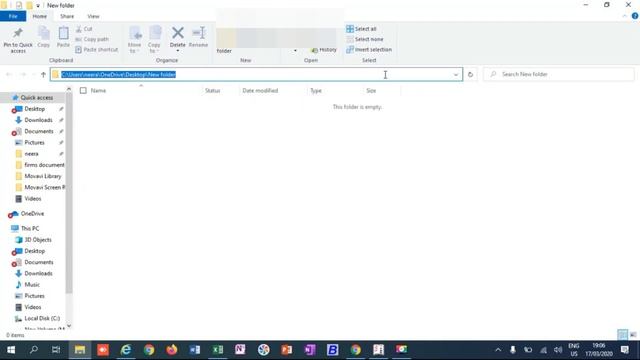Sort by the Name column

(x=98, y=91)
